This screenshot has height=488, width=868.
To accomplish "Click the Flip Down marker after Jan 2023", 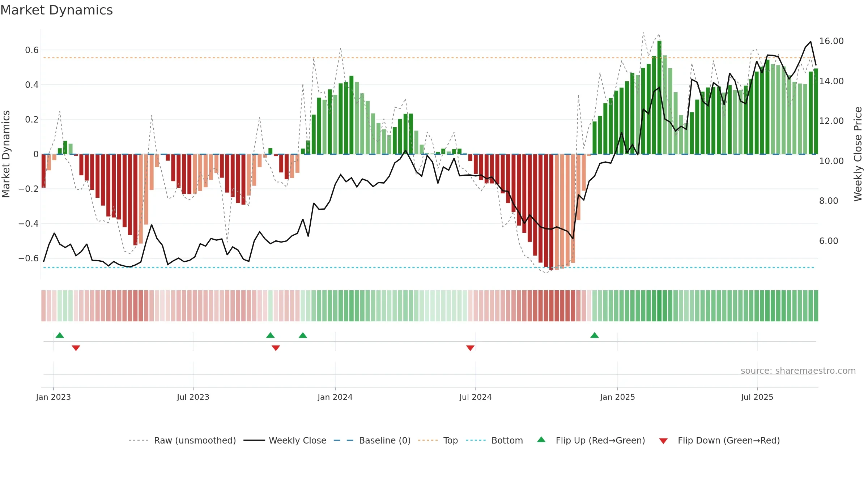I will (x=76, y=348).
